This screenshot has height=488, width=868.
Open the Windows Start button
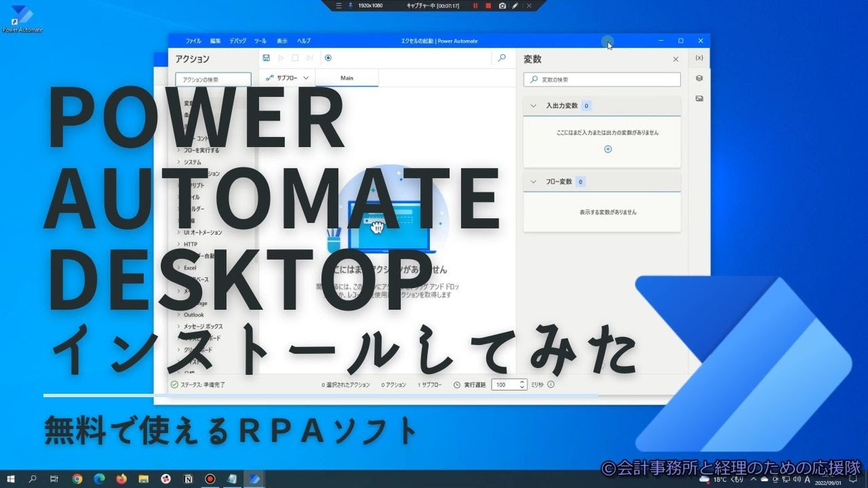pos(11,479)
